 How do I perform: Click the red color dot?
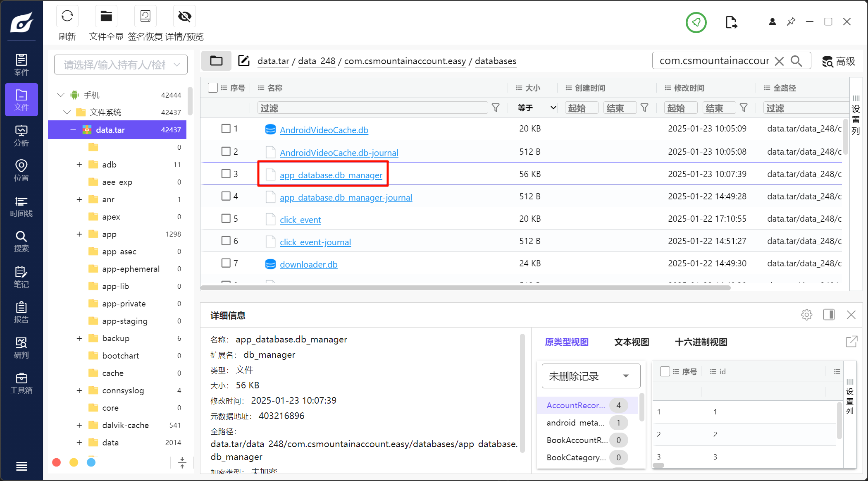(57, 462)
